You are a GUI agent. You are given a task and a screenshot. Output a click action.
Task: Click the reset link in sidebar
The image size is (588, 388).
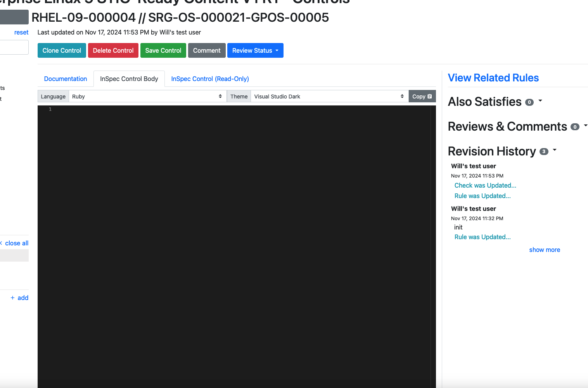pos(21,33)
